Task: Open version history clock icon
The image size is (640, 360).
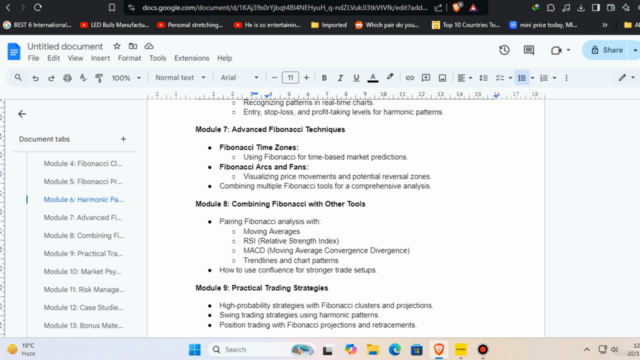Action: click(504, 50)
